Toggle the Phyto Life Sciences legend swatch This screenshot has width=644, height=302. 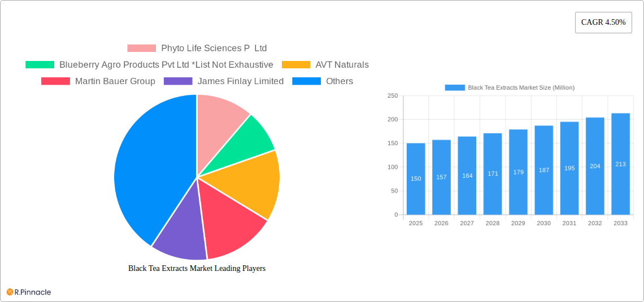tap(141, 49)
